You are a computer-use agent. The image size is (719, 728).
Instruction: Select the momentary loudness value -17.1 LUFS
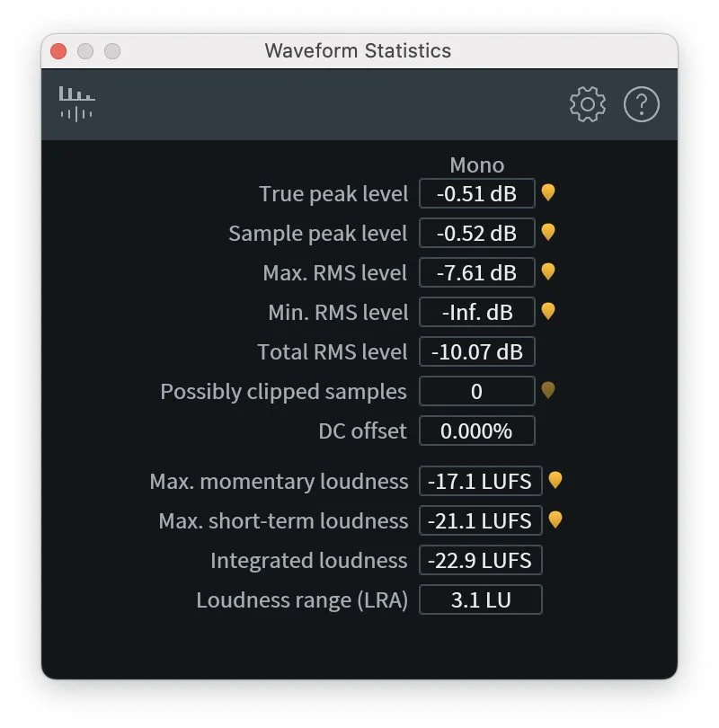point(481,481)
